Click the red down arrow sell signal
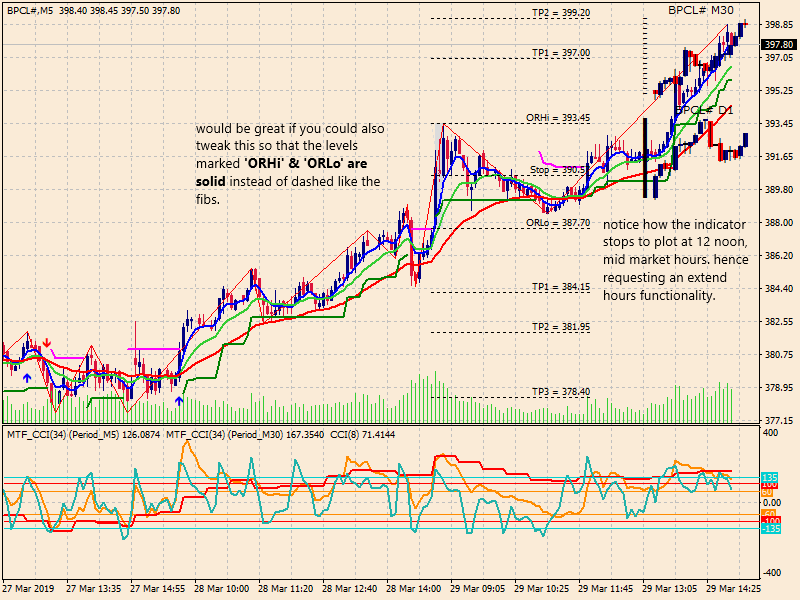800x600 pixels. click(x=47, y=342)
